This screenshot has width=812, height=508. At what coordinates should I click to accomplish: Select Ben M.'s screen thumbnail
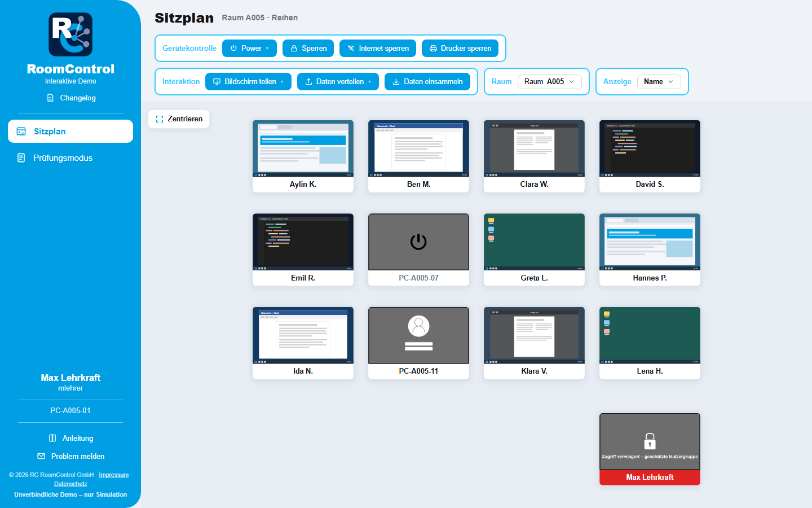point(418,148)
